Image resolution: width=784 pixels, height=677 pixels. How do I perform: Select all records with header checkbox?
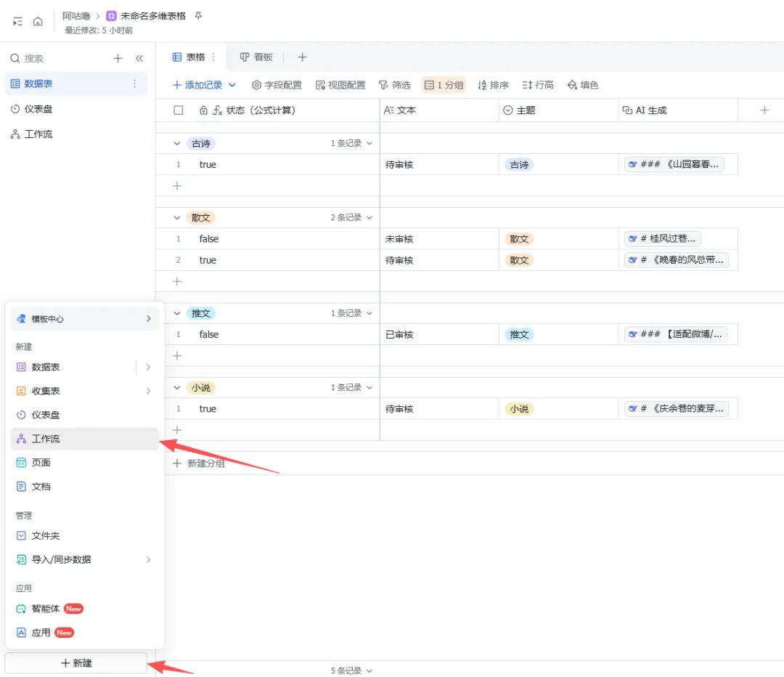pyautogui.click(x=178, y=110)
